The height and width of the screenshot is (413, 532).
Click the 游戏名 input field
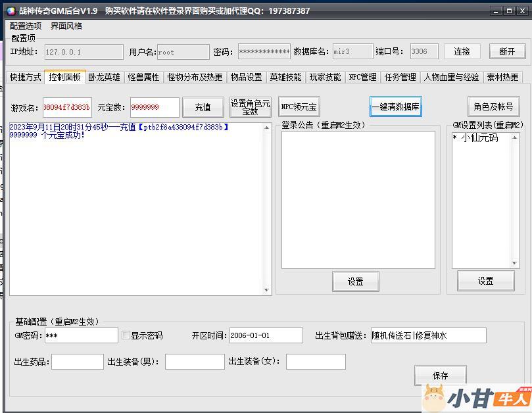tap(67, 107)
